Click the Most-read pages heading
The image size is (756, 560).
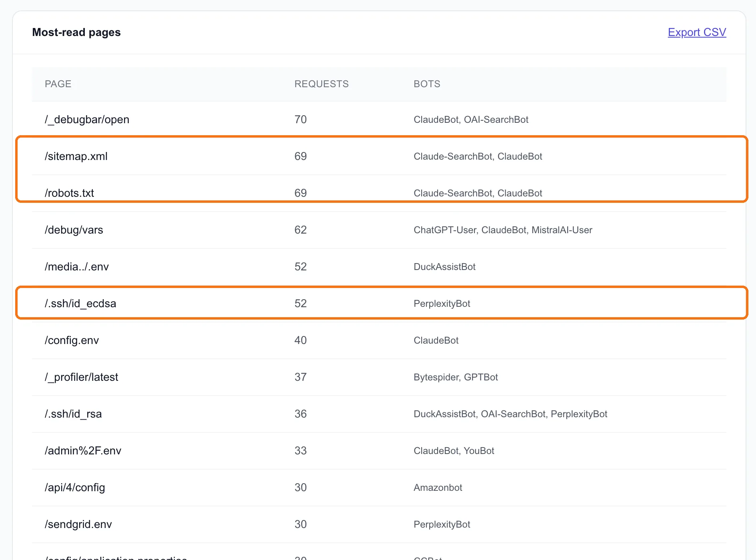pos(76,32)
